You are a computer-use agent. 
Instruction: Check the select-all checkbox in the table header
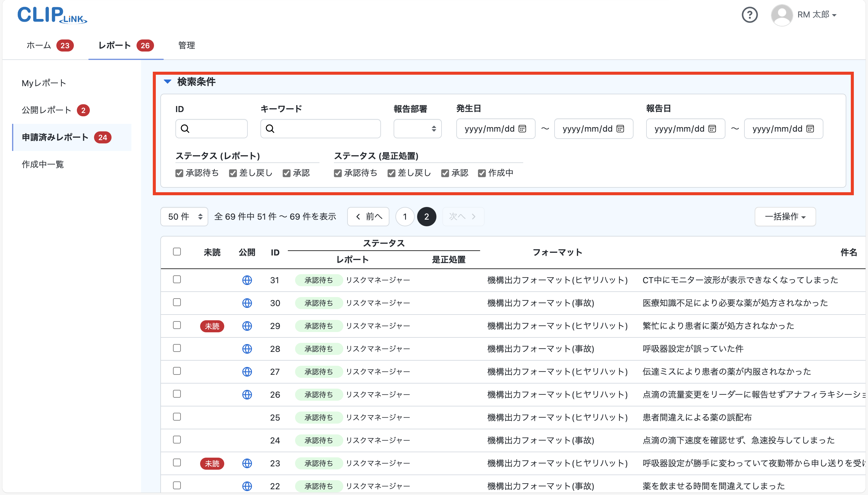click(x=177, y=252)
